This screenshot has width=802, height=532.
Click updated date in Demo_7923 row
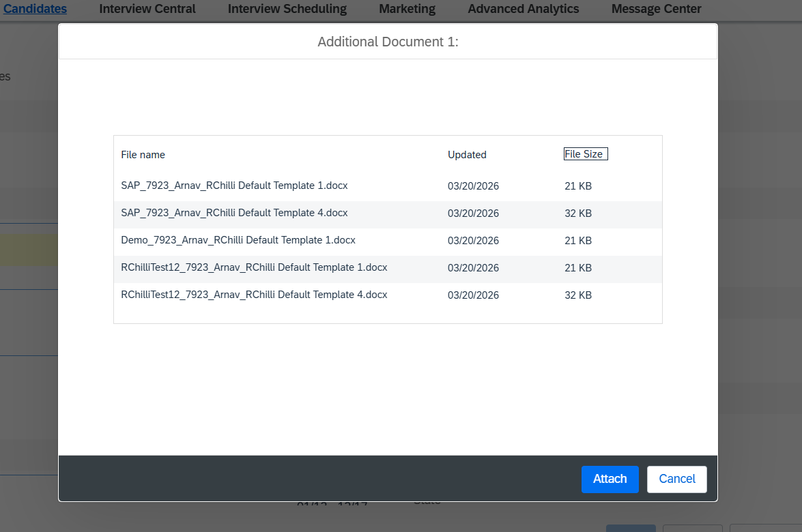473,241
